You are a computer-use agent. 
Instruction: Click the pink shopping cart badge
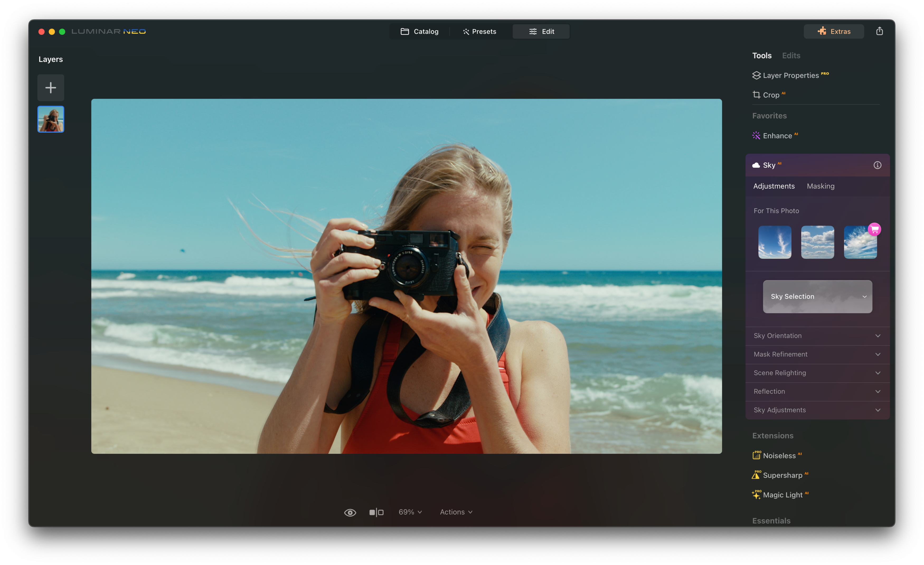tap(874, 229)
